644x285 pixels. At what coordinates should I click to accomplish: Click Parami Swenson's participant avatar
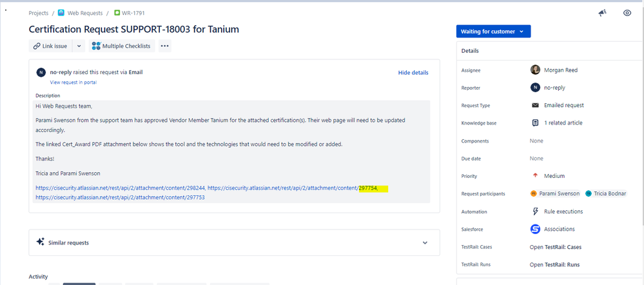click(x=534, y=193)
